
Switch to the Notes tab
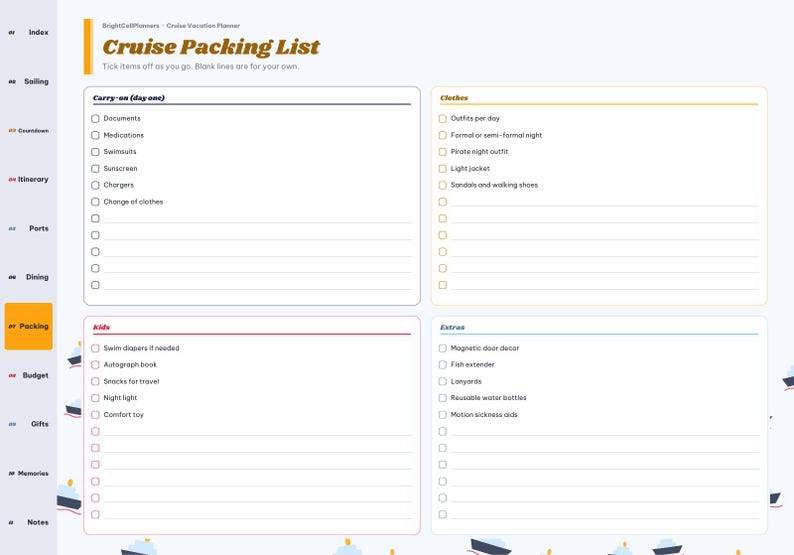click(x=28, y=522)
